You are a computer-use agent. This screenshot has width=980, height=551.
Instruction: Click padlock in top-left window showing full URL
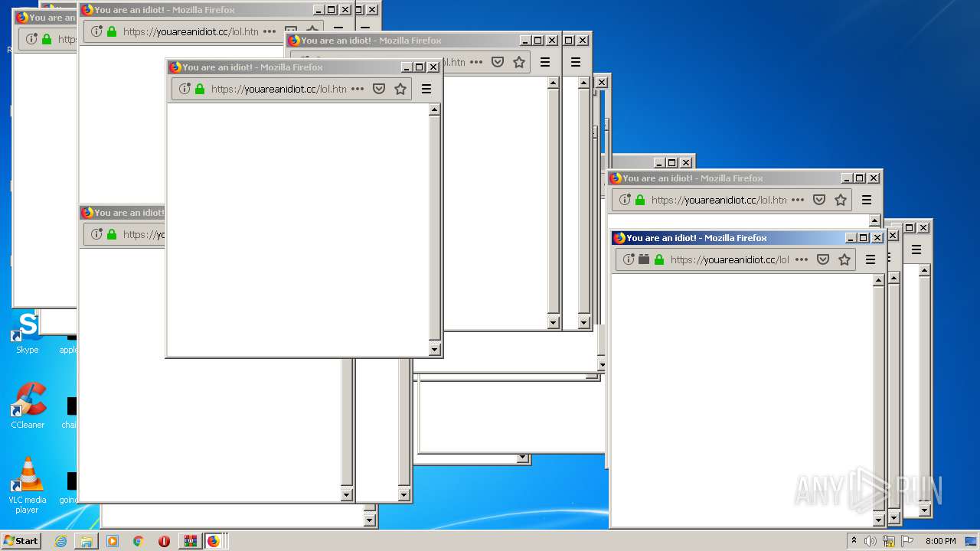click(x=112, y=31)
